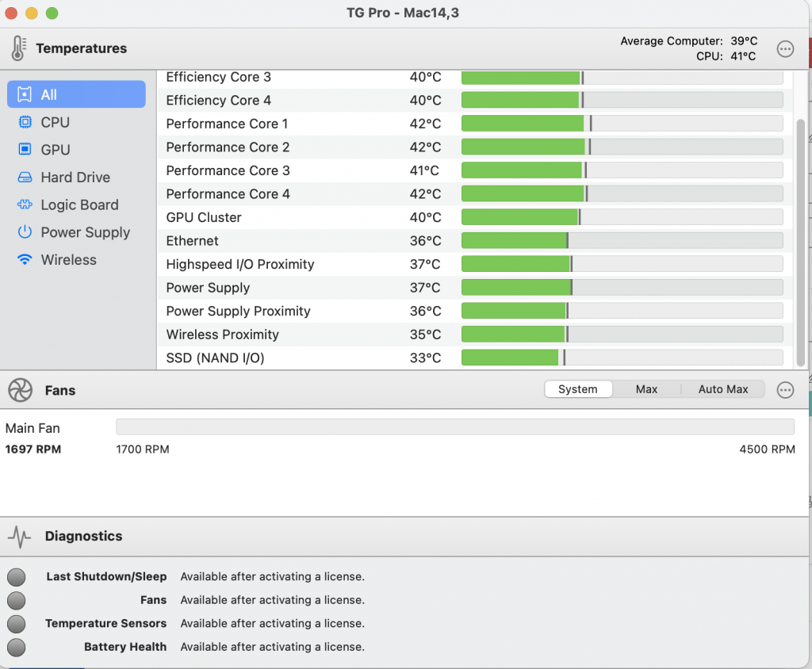
Task: Click the Hard Drive icon in sidebar
Action: pos(25,178)
